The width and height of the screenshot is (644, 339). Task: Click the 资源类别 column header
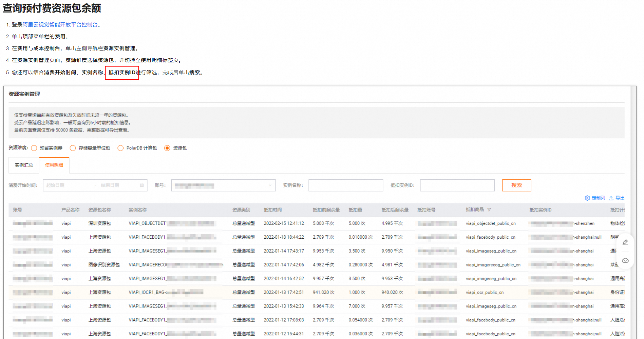(x=241, y=210)
